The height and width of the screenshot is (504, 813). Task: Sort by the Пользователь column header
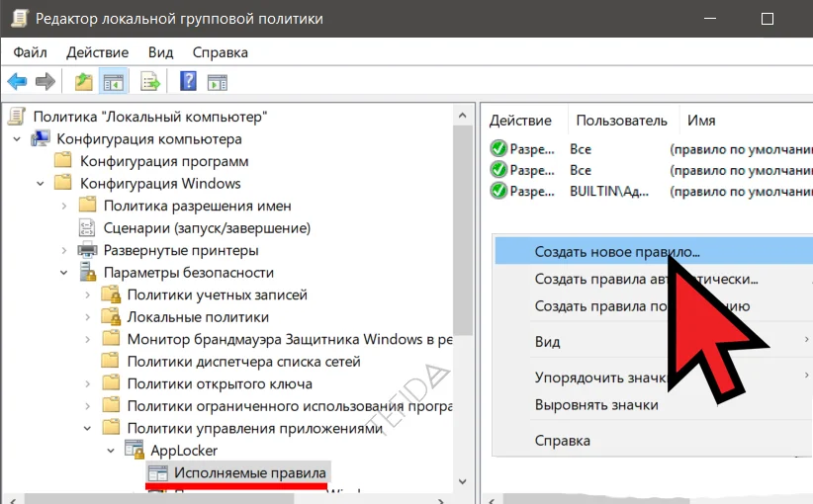pos(623,121)
